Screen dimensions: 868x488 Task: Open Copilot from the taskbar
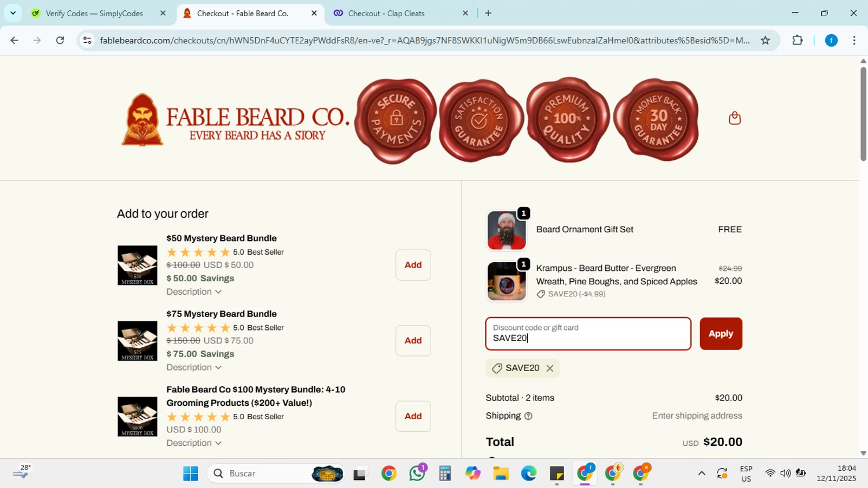click(473, 474)
